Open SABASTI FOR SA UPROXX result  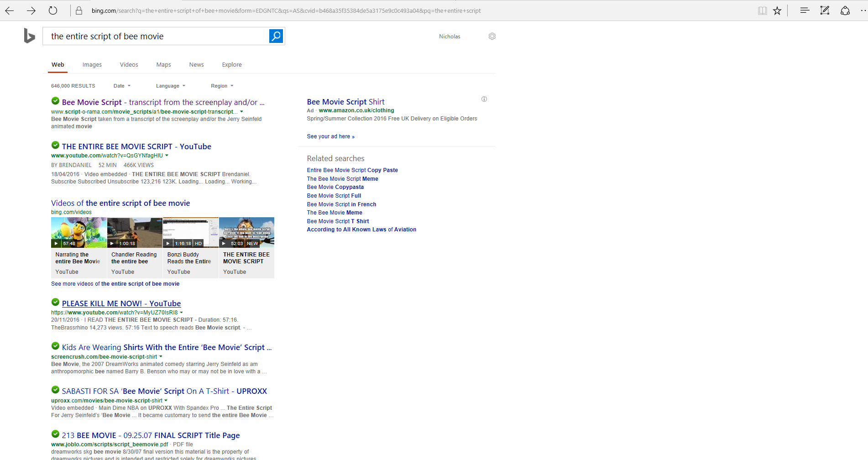pos(164,391)
